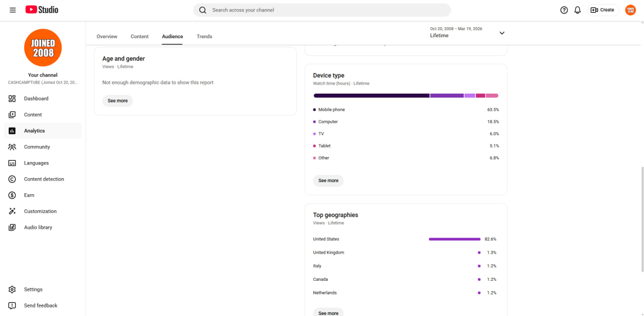The width and height of the screenshot is (644, 316).
Task: Open the Earn dollar icon
Action: (13, 195)
